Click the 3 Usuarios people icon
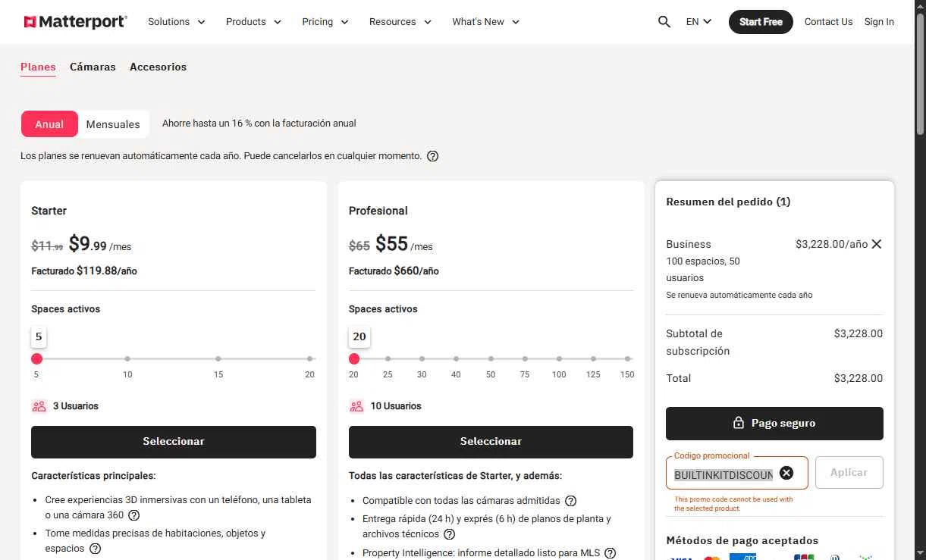The height and width of the screenshot is (560, 926). tap(39, 406)
